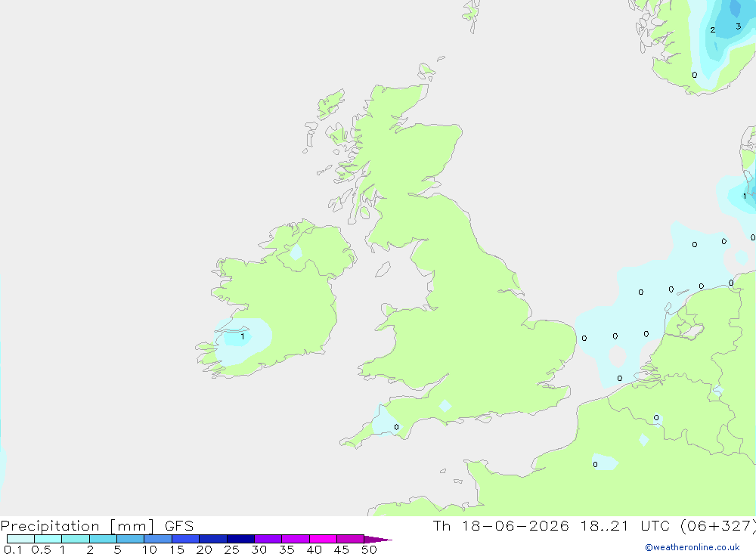Click the '0.5' legend scale label
Screen dimensions: 756x554
41,549
